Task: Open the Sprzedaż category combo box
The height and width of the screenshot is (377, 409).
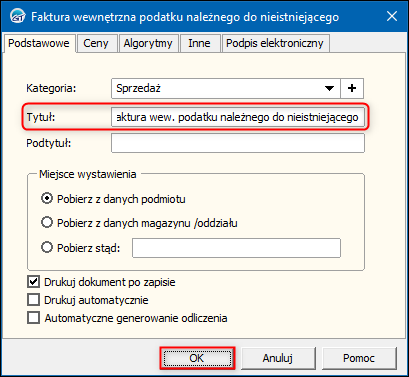Action: [226, 88]
